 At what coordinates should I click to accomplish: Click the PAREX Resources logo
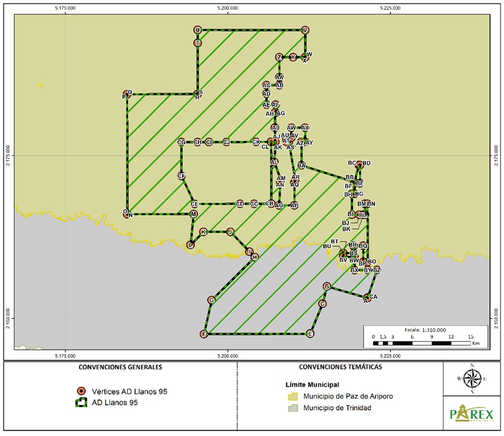coord(473,413)
